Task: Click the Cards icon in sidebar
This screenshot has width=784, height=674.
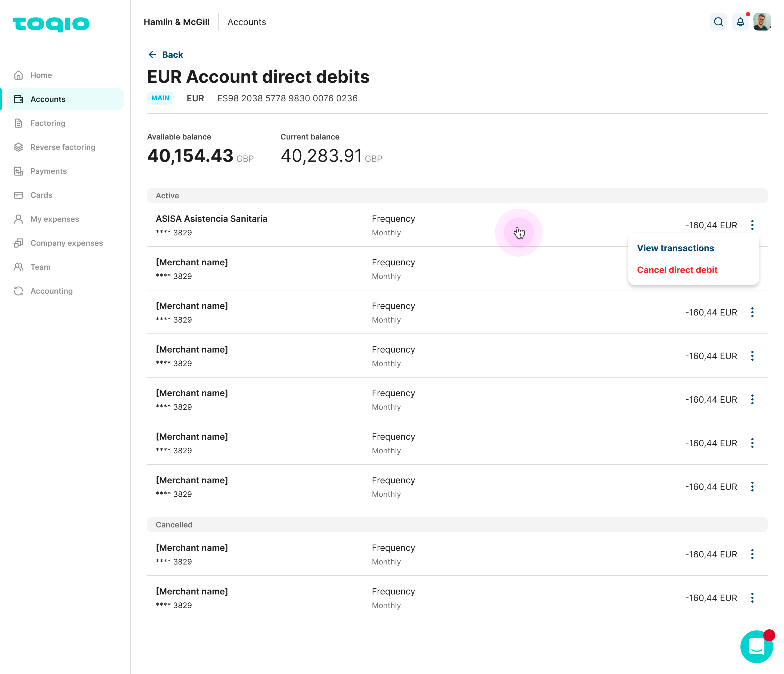Action: [19, 195]
